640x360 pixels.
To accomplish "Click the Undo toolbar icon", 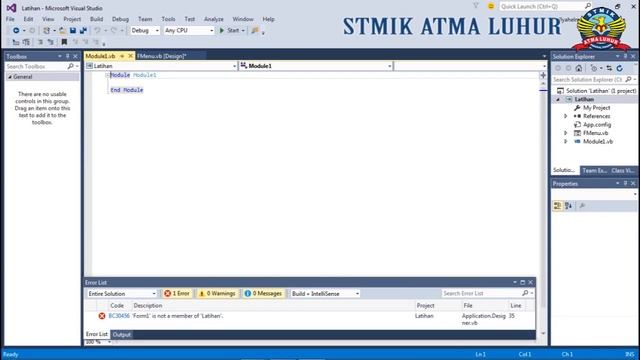I will tap(97, 31).
